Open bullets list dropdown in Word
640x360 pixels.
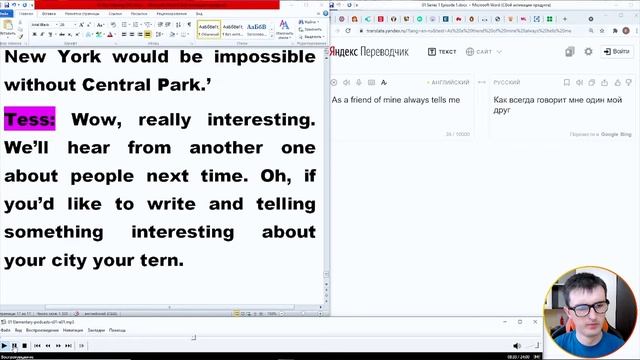point(129,25)
